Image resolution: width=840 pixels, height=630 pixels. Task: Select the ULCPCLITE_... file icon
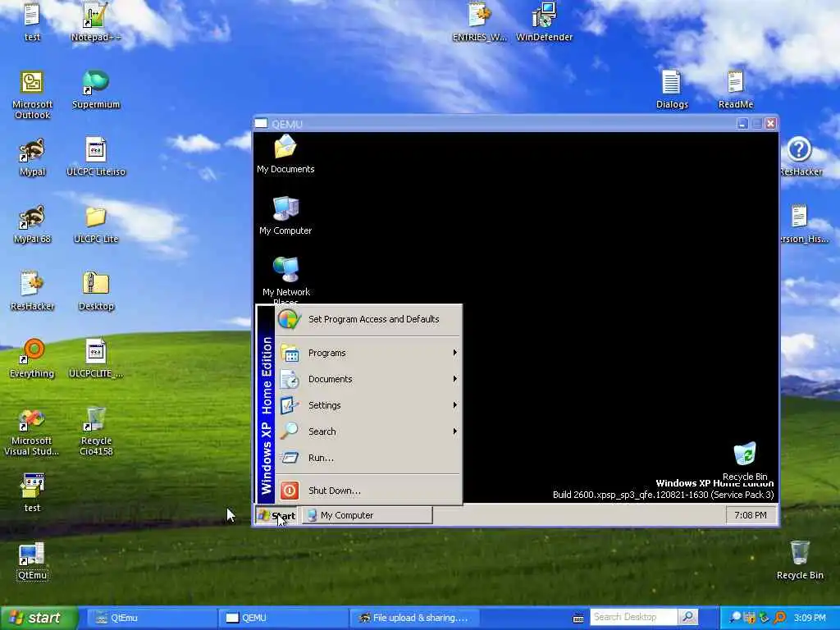(x=96, y=358)
